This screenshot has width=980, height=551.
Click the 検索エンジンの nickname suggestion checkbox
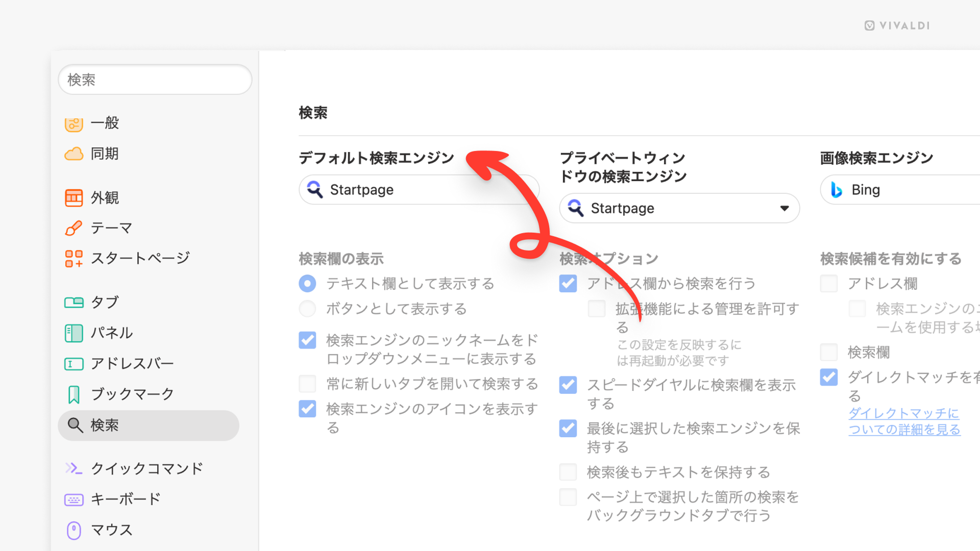pyautogui.click(x=857, y=309)
